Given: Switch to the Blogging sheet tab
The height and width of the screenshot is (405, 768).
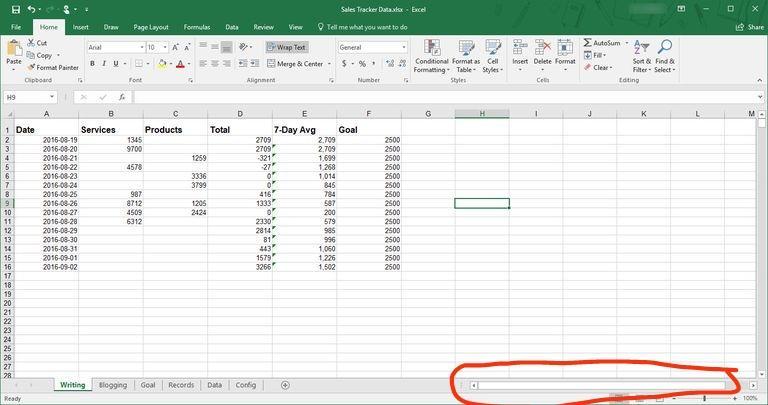Looking at the screenshot, I should coord(112,385).
